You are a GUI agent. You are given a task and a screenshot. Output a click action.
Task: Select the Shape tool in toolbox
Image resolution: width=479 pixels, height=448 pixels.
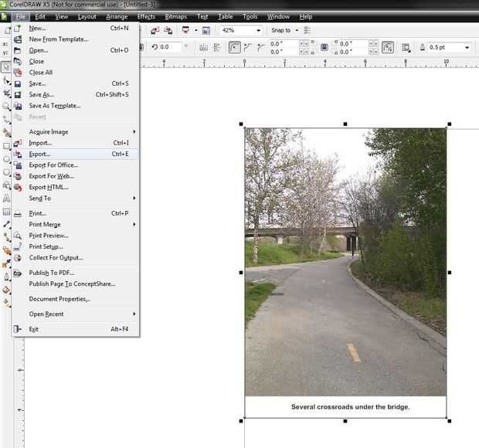coord(6,80)
